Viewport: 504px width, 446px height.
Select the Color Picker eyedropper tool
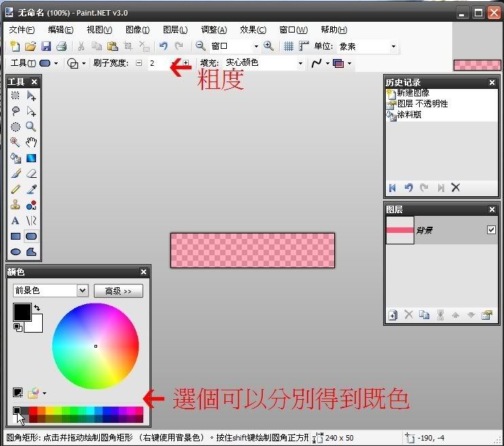coord(31,189)
